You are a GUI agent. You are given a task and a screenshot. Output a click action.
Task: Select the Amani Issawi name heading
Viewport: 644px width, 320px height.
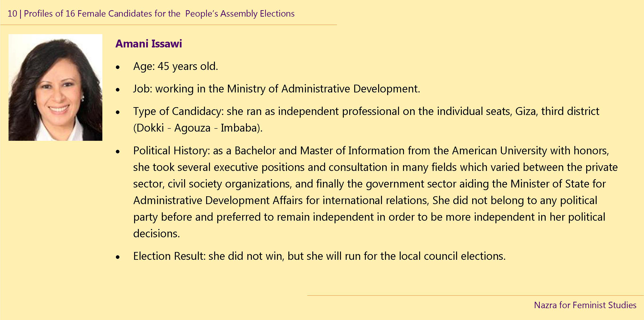point(149,44)
